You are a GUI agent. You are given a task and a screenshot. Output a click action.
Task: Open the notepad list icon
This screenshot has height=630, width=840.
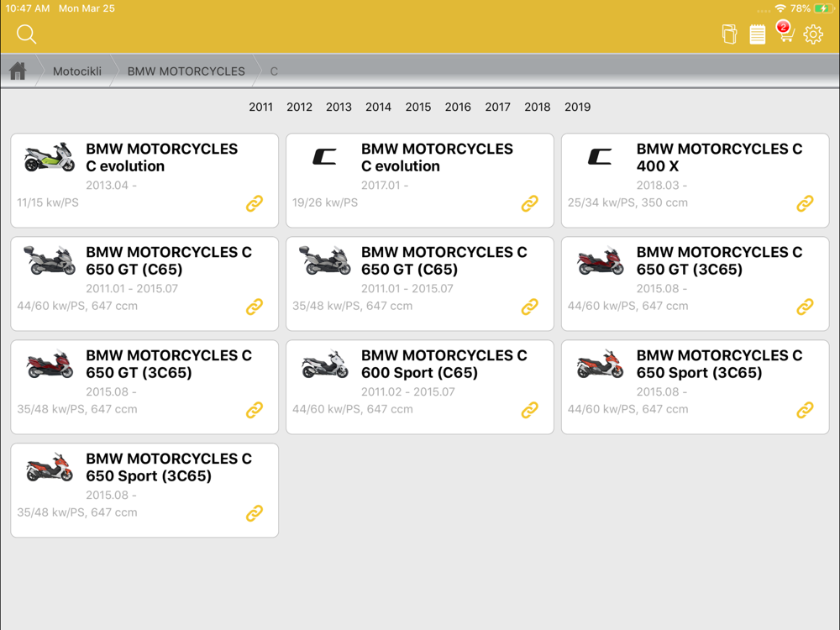757,34
